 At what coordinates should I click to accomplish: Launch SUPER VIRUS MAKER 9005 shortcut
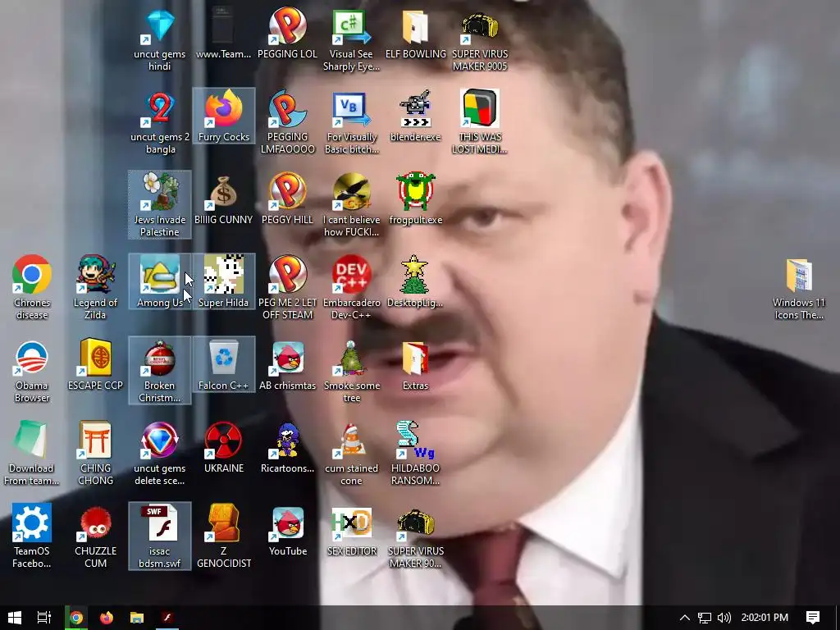coord(480,40)
